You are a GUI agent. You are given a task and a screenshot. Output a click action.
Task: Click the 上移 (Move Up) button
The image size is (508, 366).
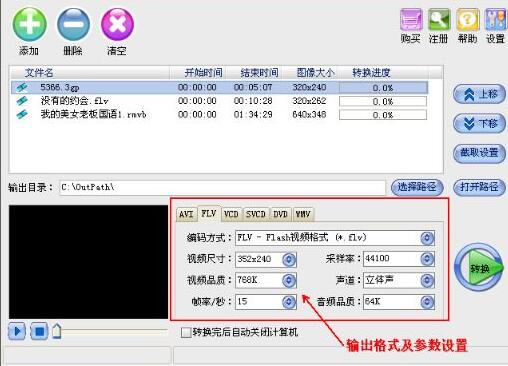tap(479, 94)
